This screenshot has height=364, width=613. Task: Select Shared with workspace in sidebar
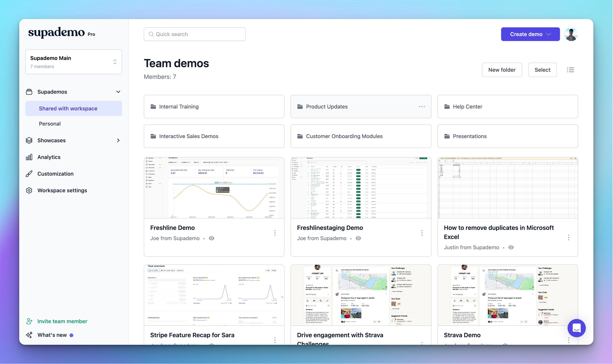pos(68,108)
